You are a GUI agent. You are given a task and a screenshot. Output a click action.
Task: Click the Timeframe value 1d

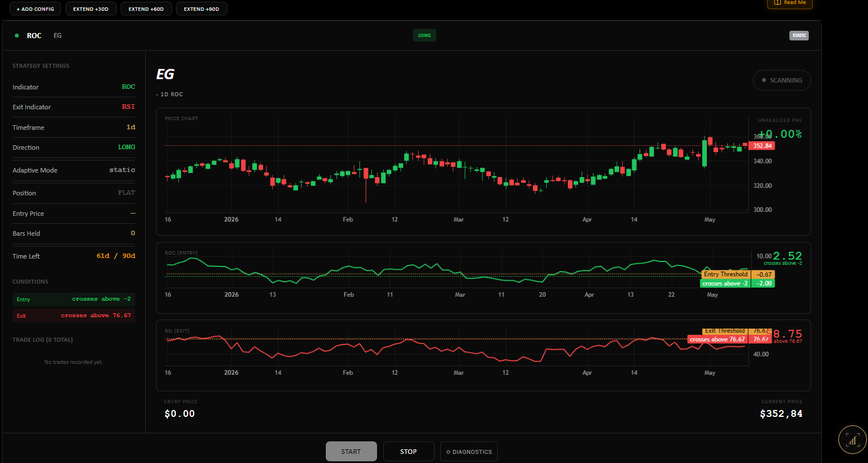pyautogui.click(x=131, y=127)
